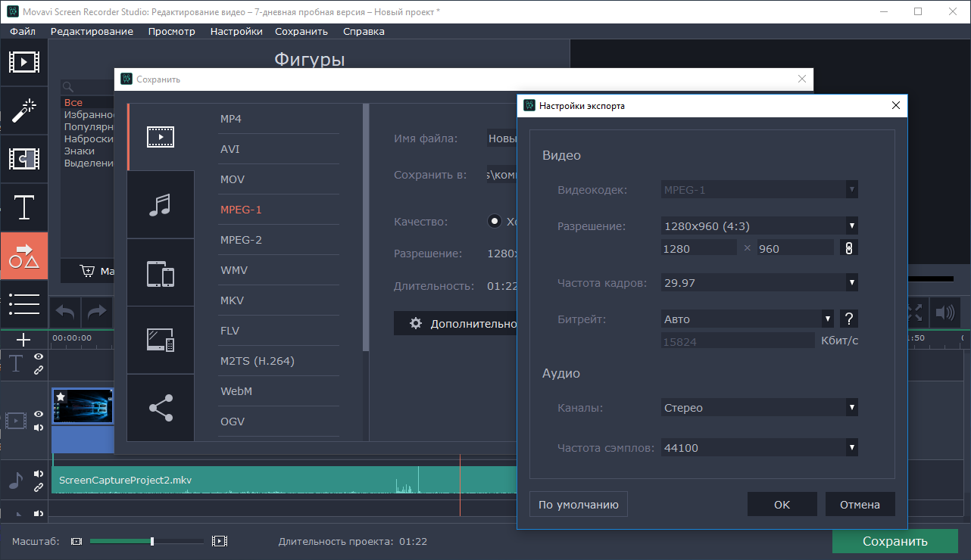Open the Настройки menu
The image size is (971, 560).
(x=236, y=31)
